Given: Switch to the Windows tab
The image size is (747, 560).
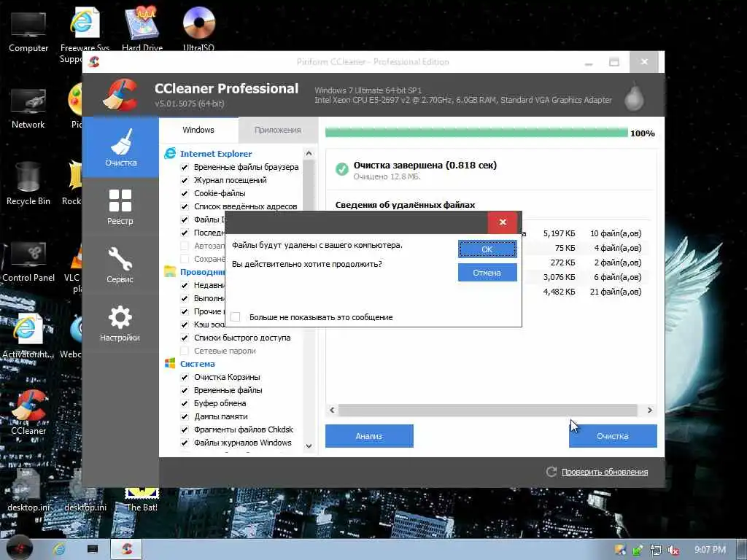Looking at the screenshot, I should pos(198,130).
